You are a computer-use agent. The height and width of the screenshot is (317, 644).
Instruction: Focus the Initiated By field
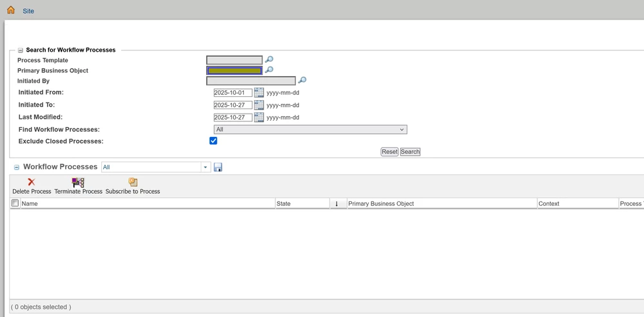click(251, 81)
